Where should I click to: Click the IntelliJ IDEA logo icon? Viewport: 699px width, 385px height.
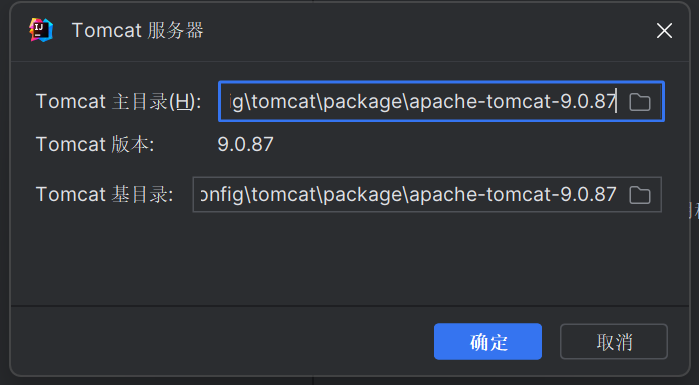(41, 30)
